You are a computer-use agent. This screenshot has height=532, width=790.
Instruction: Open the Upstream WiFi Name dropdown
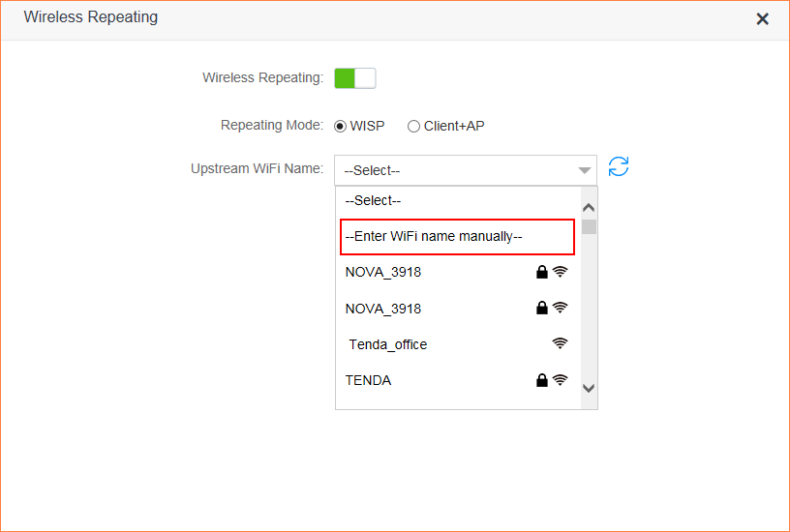pos(455,170)
